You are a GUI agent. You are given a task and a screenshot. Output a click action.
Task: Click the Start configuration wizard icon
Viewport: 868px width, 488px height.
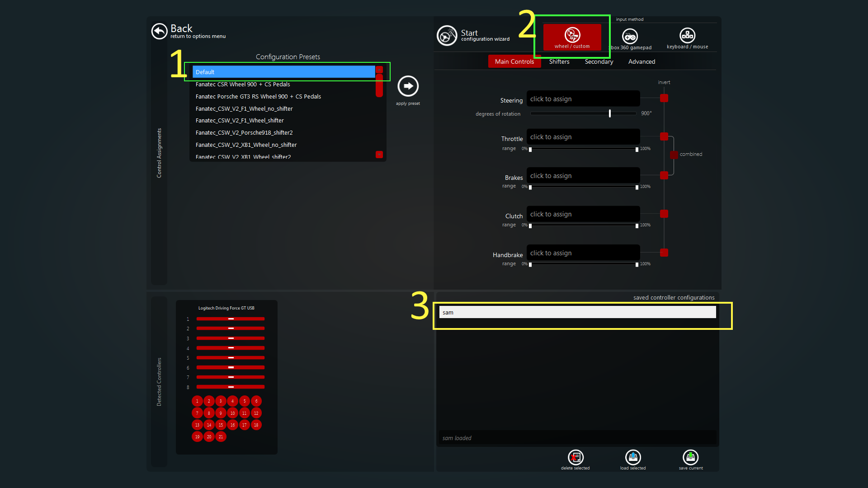coord(447,34)
